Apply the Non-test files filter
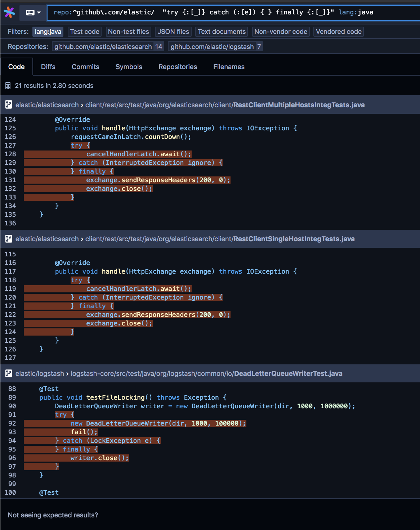The width and height of the screenshot is (420, 530). [x=128, y=32]
